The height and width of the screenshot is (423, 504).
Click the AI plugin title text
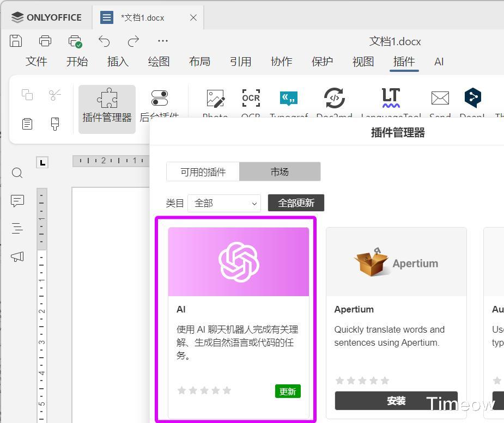click(x=181, y=309)
